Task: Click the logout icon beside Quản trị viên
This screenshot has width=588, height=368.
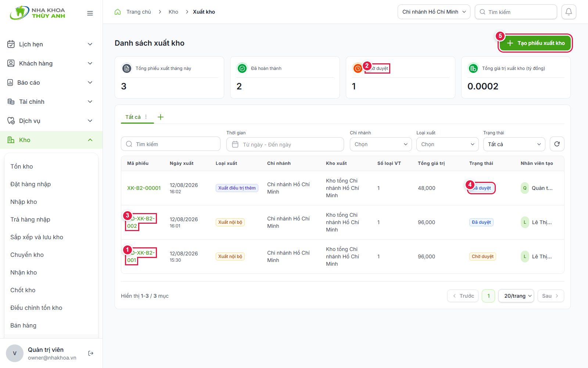Action: coord(91,353)
